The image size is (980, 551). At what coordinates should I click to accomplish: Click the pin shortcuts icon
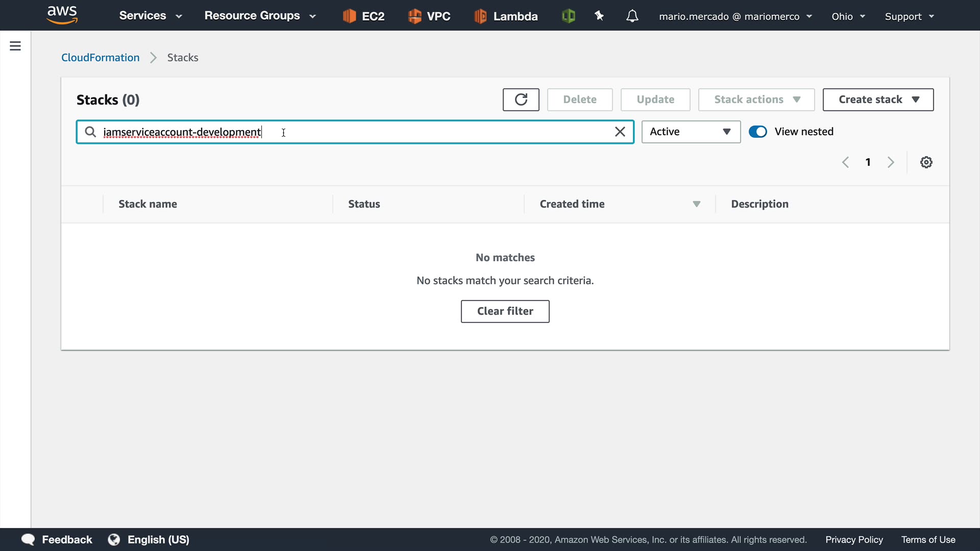pyautogui.click(x=599, y=16)
